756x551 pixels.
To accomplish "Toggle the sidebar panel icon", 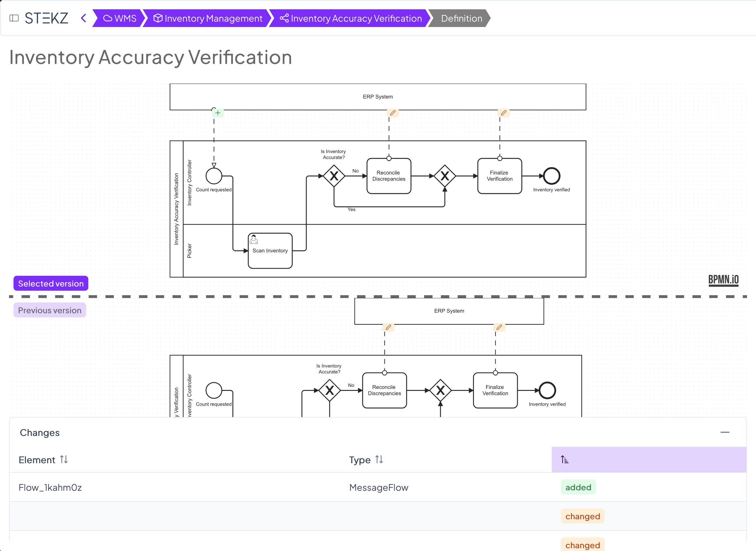I will pos(14,18).
